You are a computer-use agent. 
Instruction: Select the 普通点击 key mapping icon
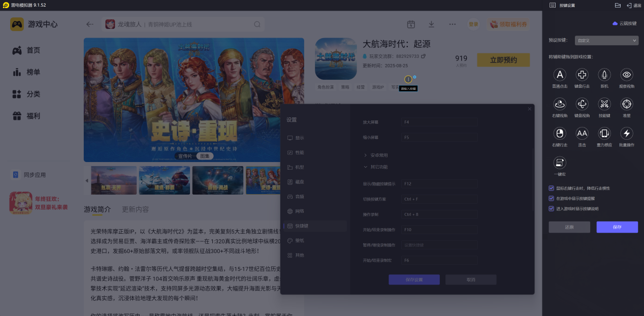[560, 75]
